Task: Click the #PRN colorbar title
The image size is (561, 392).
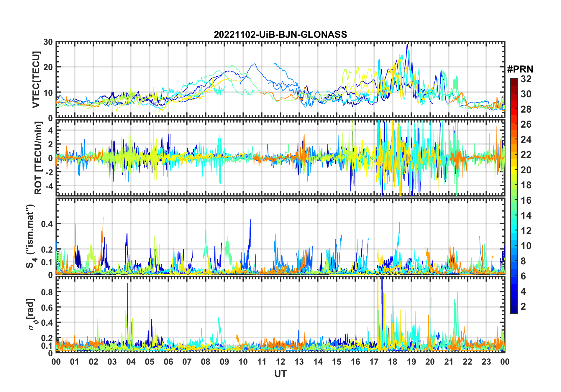Action: (520, 69)
